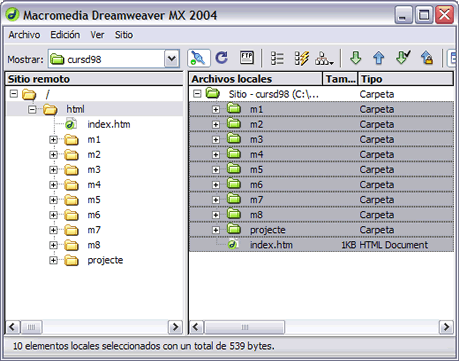Click the remote pane right scroll arrow

click(175, 327)
